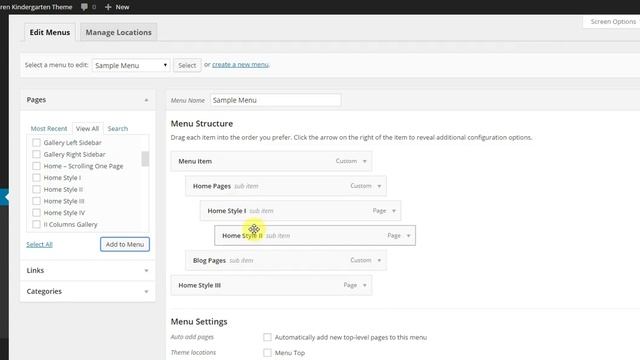This screenshot has height=360, width=640.
Task: Collapse the Pages panel arrow
Action: 146,100
